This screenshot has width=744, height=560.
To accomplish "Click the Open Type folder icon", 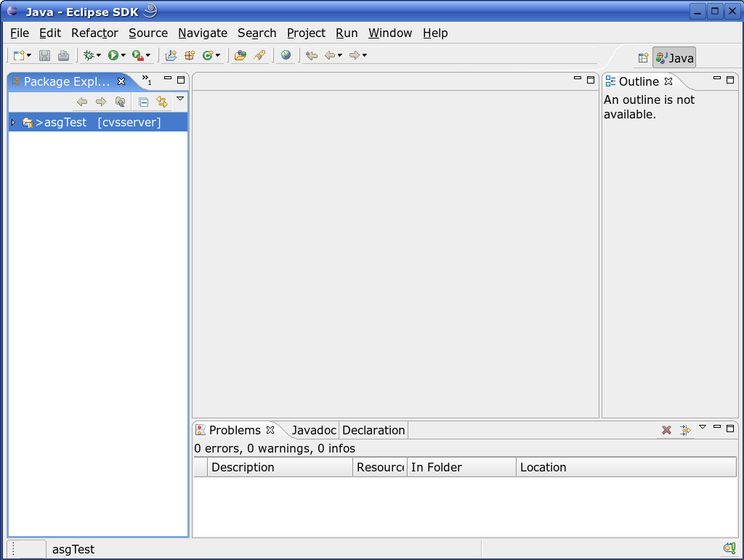I will coord(240,55).
